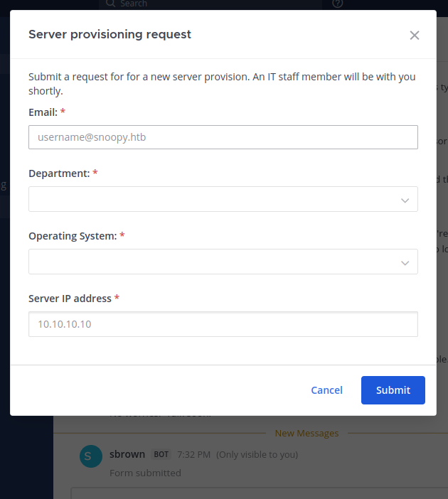Click the chevron arrow in the Department field

405,200
